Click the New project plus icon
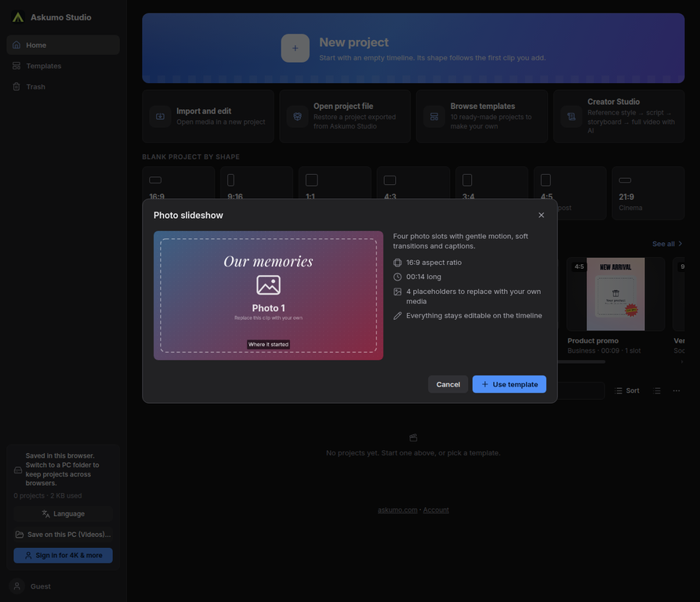The width and height of the screenshot is (700, 602). point(295,48)
